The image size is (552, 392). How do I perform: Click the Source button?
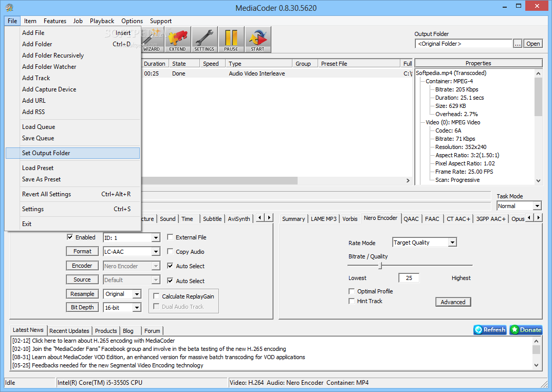click(x=82, y=279)
